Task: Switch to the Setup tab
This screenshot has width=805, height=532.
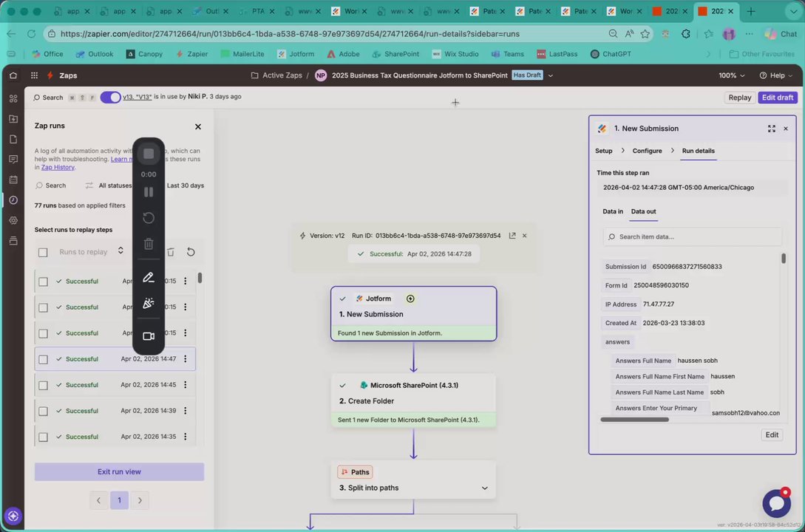Action: (x=604, y=151)
